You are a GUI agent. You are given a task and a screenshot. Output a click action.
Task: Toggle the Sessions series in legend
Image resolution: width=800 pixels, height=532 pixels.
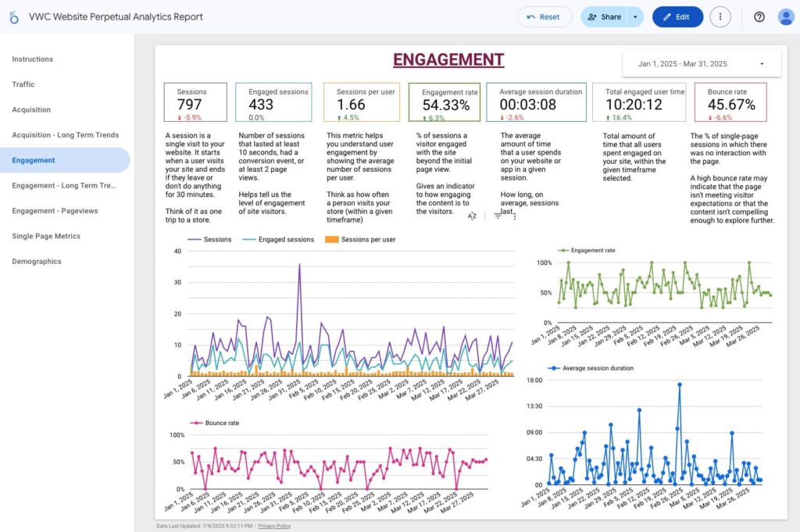(210, 240)
